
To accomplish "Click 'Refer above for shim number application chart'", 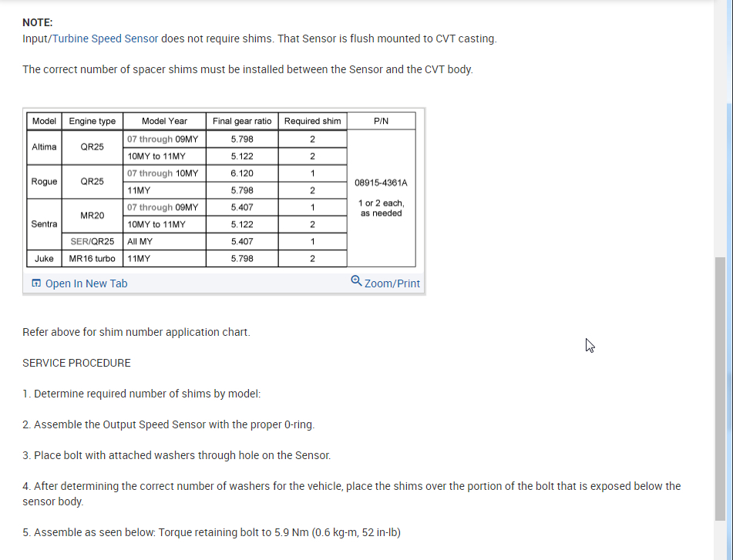I will [136, 332].
